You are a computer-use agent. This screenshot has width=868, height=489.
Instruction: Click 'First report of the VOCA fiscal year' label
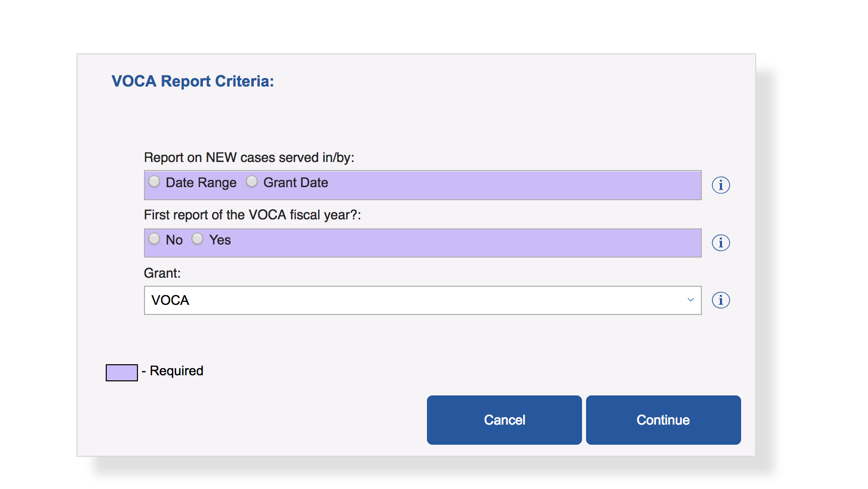(252, 215)
